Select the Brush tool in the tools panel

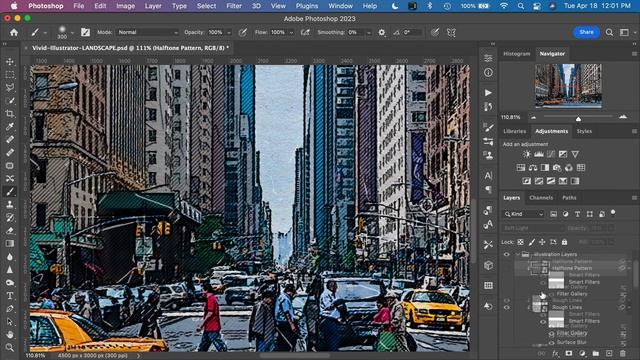tap(10, 191)
